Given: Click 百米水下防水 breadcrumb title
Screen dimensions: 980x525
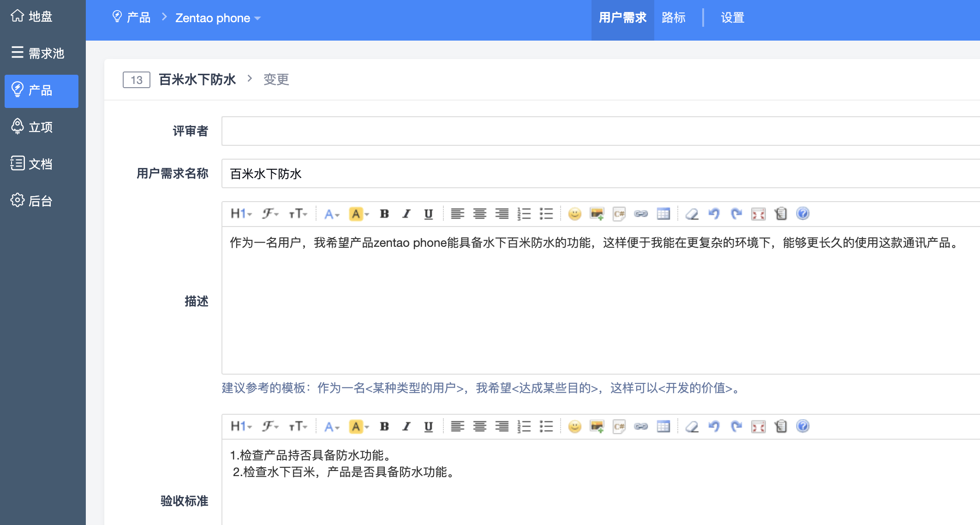Looking at the screenshot, I should pos(197,79).
